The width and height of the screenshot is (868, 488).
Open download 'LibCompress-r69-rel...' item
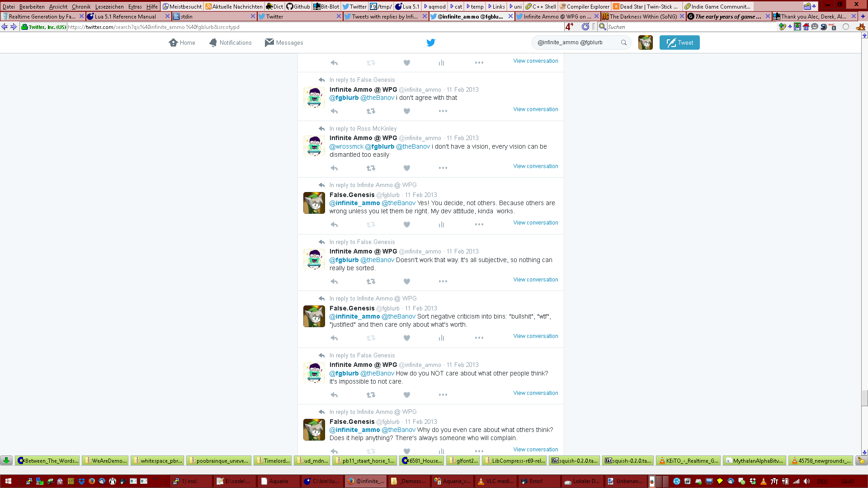[x=514, y=460]
